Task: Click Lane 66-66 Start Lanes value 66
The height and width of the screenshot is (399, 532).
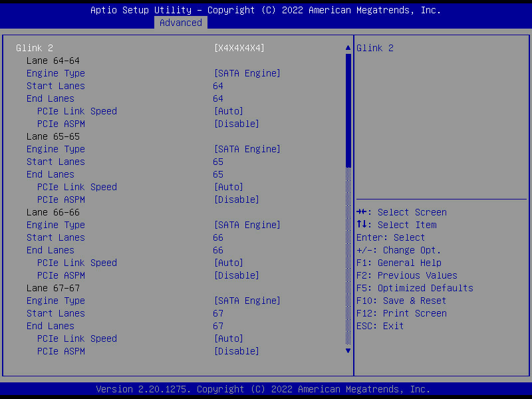Action: (x=218, y=237)
